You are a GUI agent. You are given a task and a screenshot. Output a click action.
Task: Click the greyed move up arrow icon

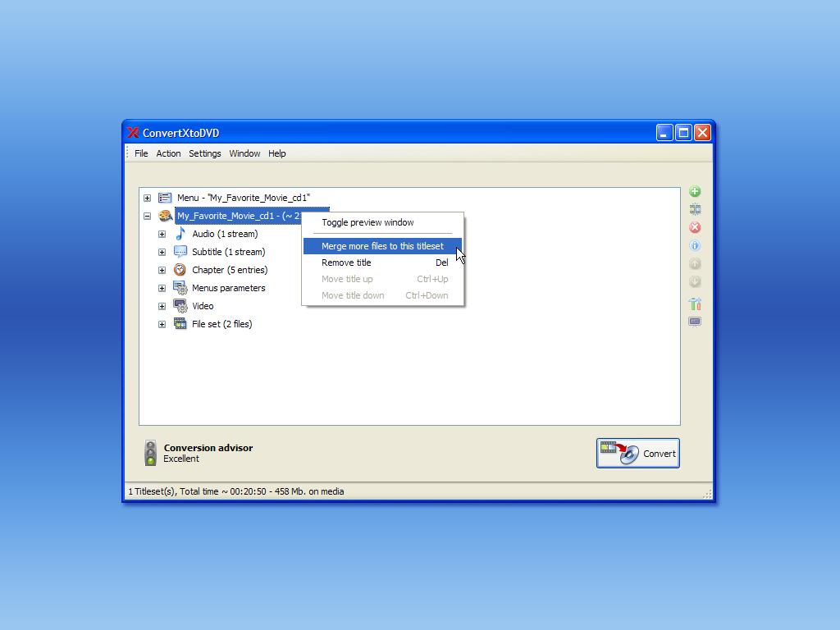point(695,263)
